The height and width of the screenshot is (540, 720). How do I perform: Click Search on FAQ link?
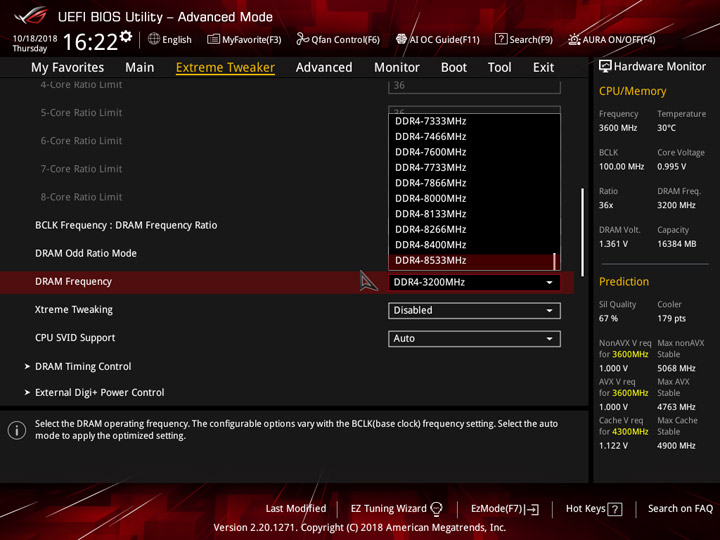click(680, 509)
